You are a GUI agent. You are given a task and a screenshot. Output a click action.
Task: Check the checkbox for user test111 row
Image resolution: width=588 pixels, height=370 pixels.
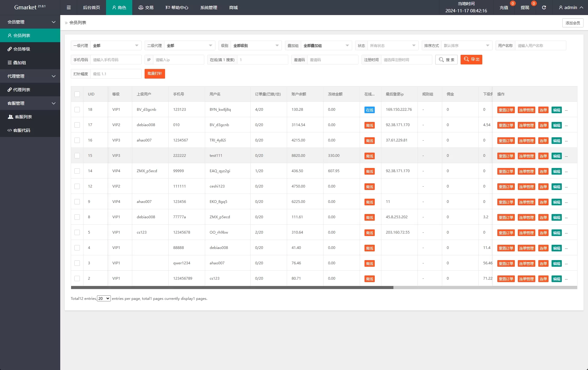[x=77, y=156]
